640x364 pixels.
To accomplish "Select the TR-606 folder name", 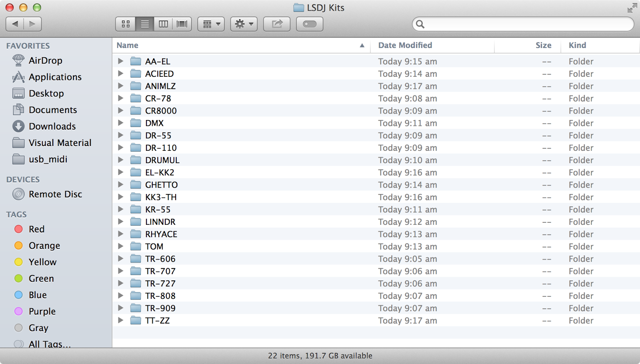I will pos(160,259).
